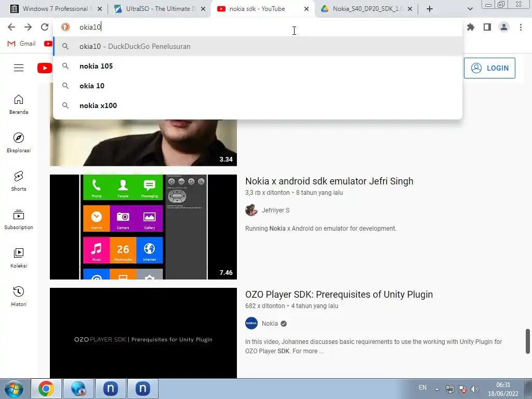Image resolution: width=532 pixels, height=399 pixels.
Task: Choose the nokia 105 suggestion
Action: 258,66
